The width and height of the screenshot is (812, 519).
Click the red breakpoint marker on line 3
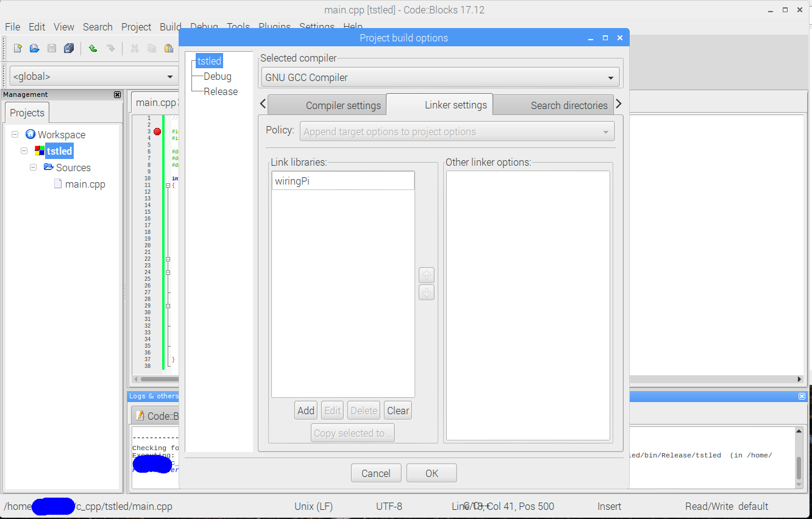point(157,132)
